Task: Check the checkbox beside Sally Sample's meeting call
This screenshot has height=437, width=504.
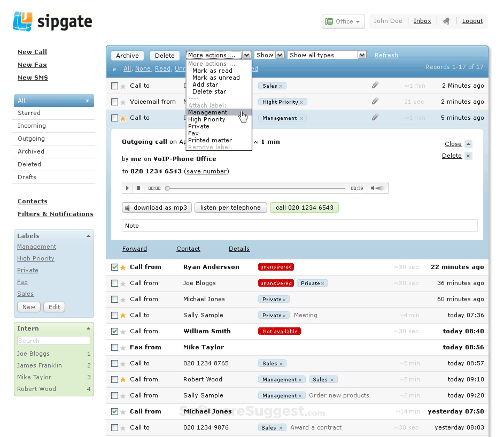Action: click(115, 315)
